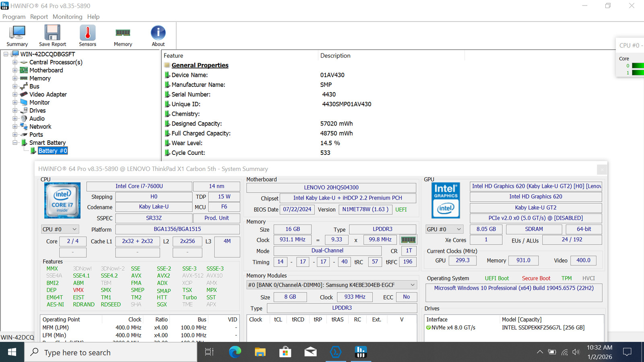Click the Designed Capacity battery row icon
The height and width of the screenshot is (362, 644).
(167, 124)
